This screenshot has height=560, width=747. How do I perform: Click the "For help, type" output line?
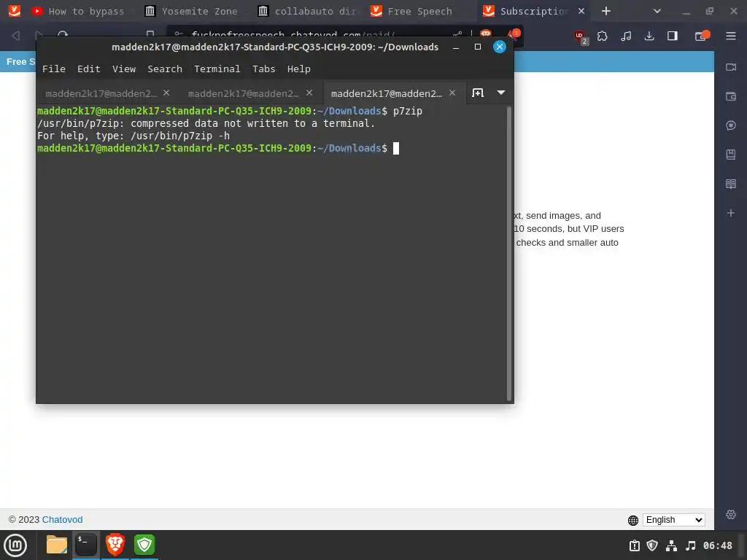[133, 136]
